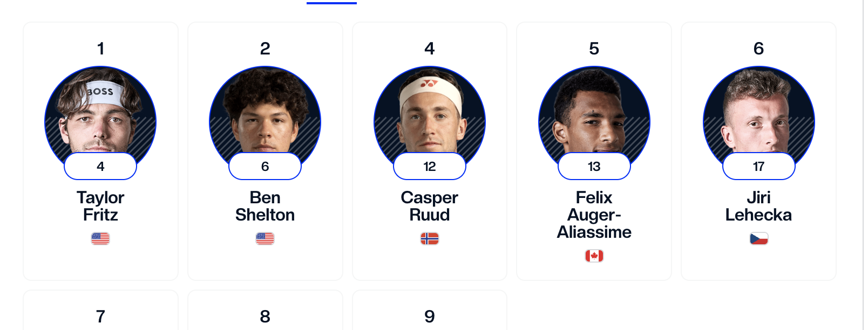Image resolution: width=868 pixels, height=330 pixels.
Task: Click the Taylor Fritz name link
Action: (100, 206)
